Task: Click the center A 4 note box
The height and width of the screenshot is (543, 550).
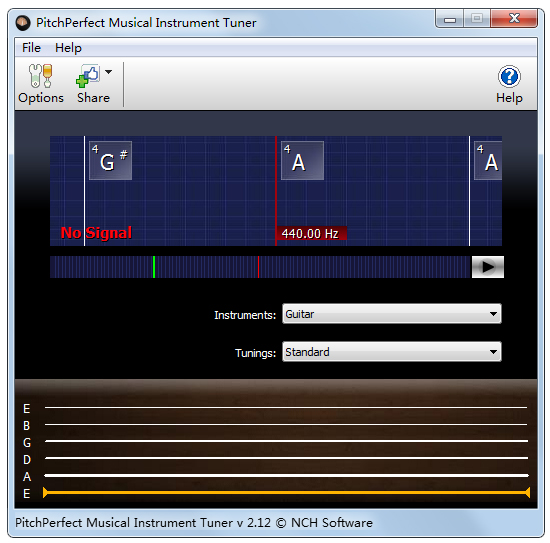Action: (x=302, y=160)
